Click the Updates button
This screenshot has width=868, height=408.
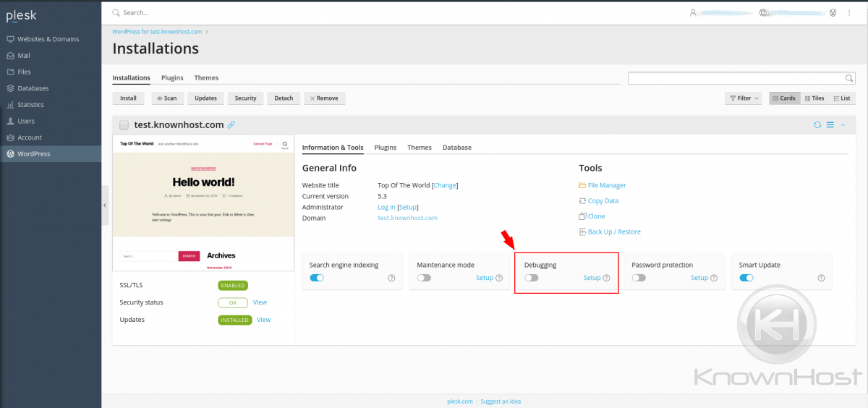pyautogui.click(x=205, y=98)
